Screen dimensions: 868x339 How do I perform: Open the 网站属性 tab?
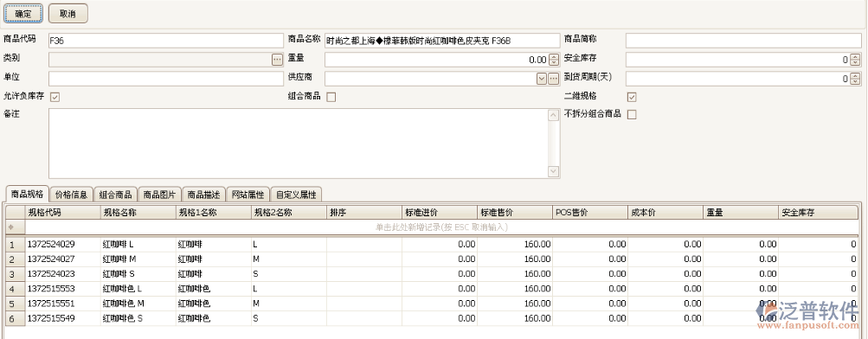(248, 195)
